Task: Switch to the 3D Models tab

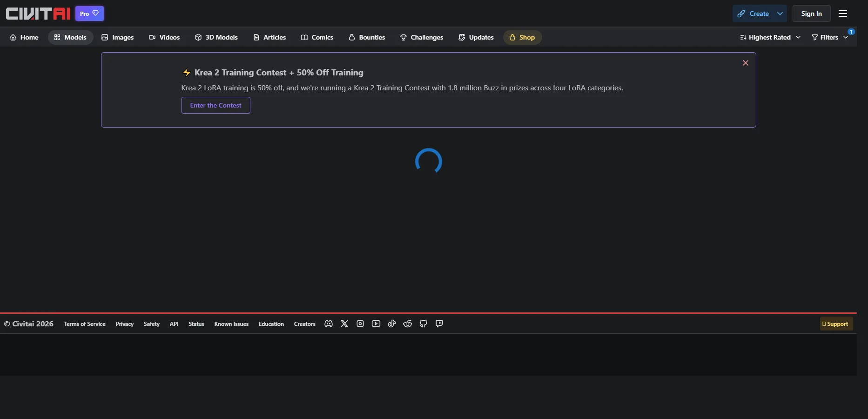Action: pos(216,37)
